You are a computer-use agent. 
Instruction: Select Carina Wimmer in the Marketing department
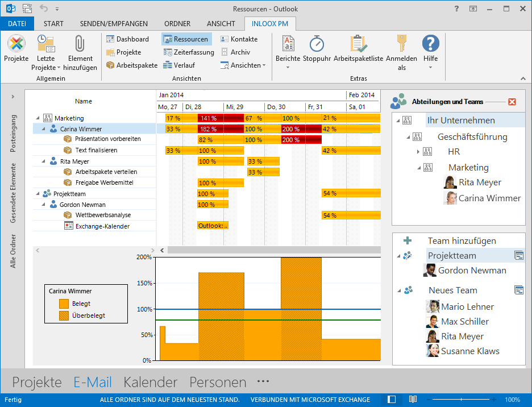click(489, 198)
